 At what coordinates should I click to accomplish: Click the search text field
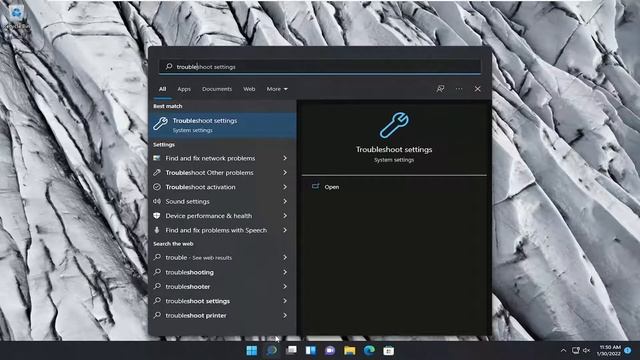(x=320, y=67)
